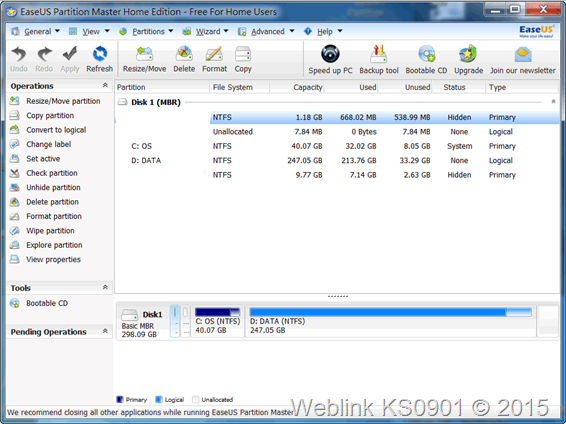Click Set active in Operations panel
The height and width of the screenshot is (424, 566).
tap(35, 159)
